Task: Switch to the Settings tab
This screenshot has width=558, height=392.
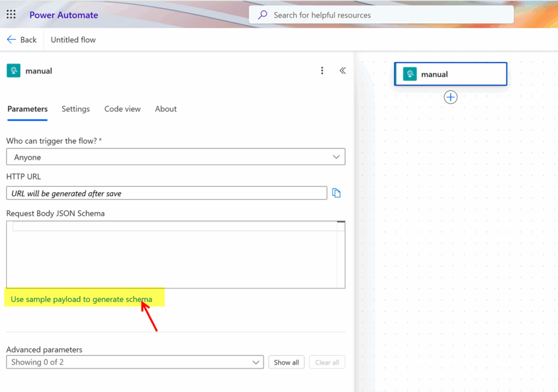Action: (x=76, y=109)
